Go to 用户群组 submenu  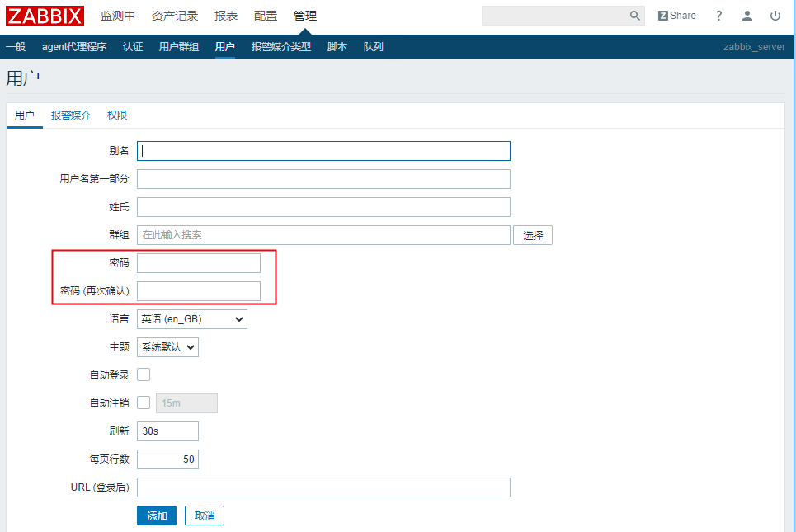tap(179, 47)
